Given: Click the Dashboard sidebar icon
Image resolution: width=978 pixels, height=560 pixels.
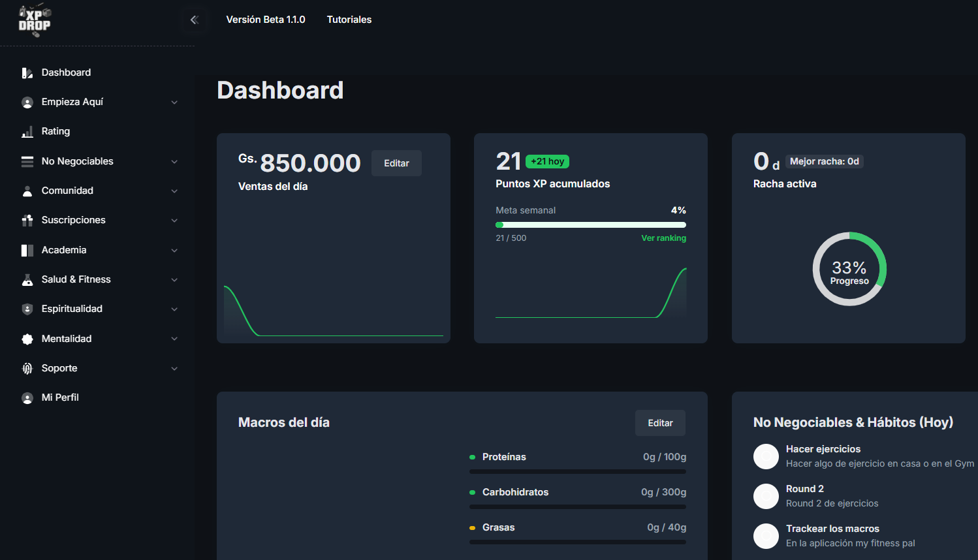Looking at the screenshot, I should point(27,73).
